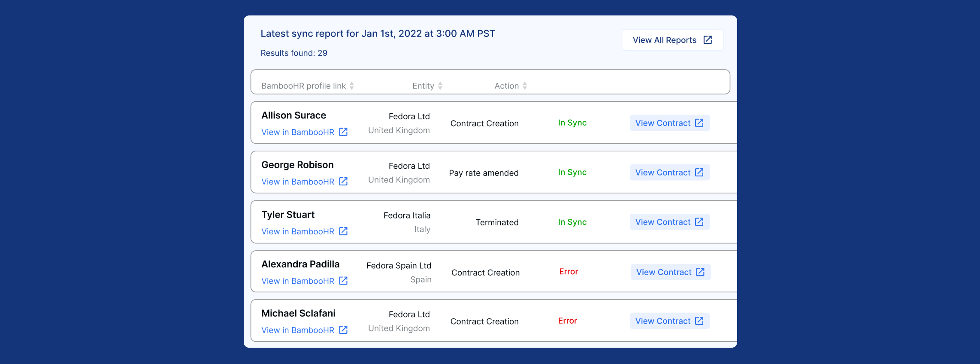
Task: Sort by BambooHR profile link column arrows
Action: [351, 86]
